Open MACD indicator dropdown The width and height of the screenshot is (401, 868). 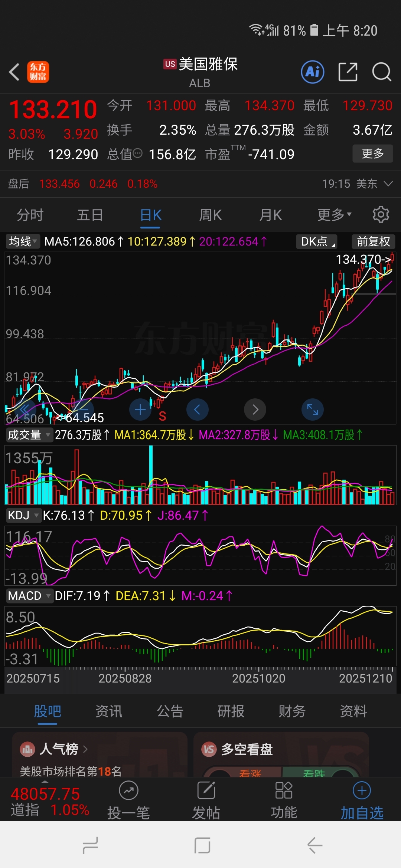(29, 596)
